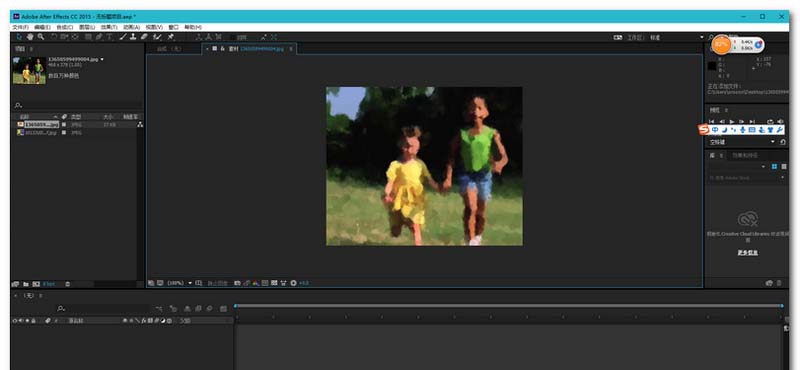Select the Puppet Pin tool
This screenshot has height=370, width=800.
[170, 37]
